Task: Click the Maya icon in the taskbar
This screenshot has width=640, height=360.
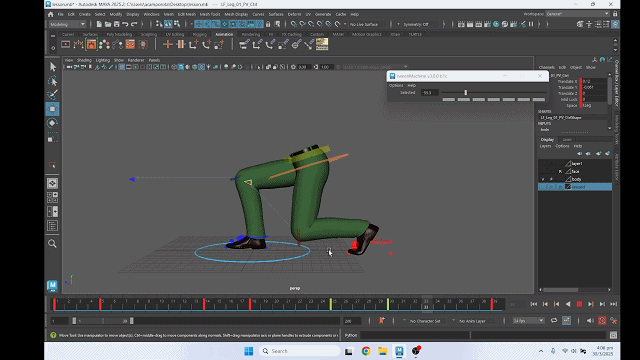Action: [399, 351]
